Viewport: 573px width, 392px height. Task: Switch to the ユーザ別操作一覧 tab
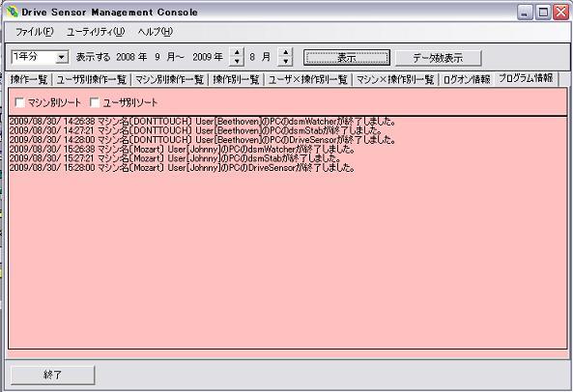[91, 79]
